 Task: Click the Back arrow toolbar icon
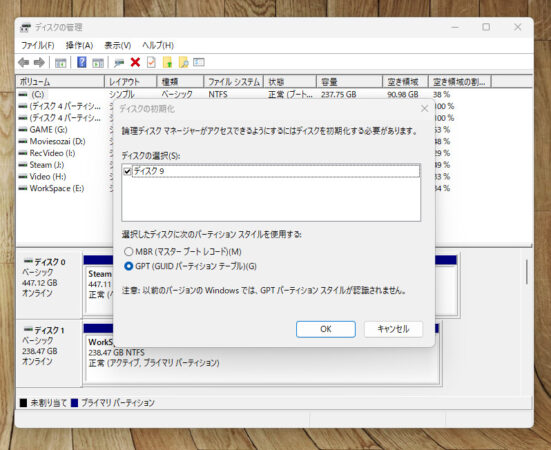click(x=24, y=63)
